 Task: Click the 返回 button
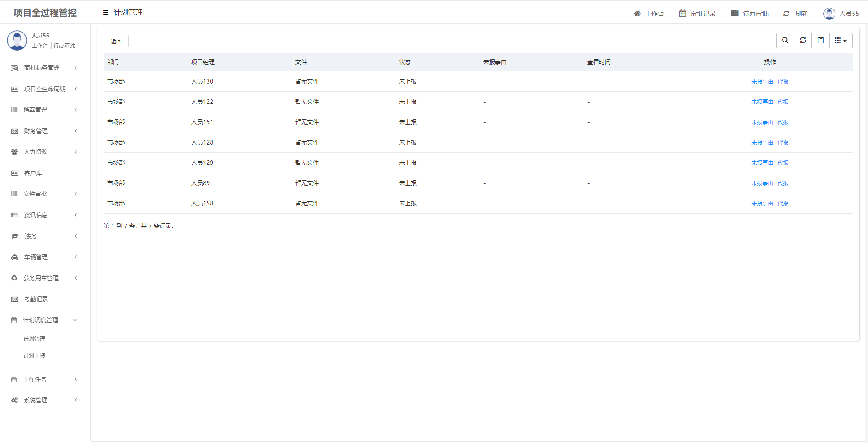[x=116, y=41]
